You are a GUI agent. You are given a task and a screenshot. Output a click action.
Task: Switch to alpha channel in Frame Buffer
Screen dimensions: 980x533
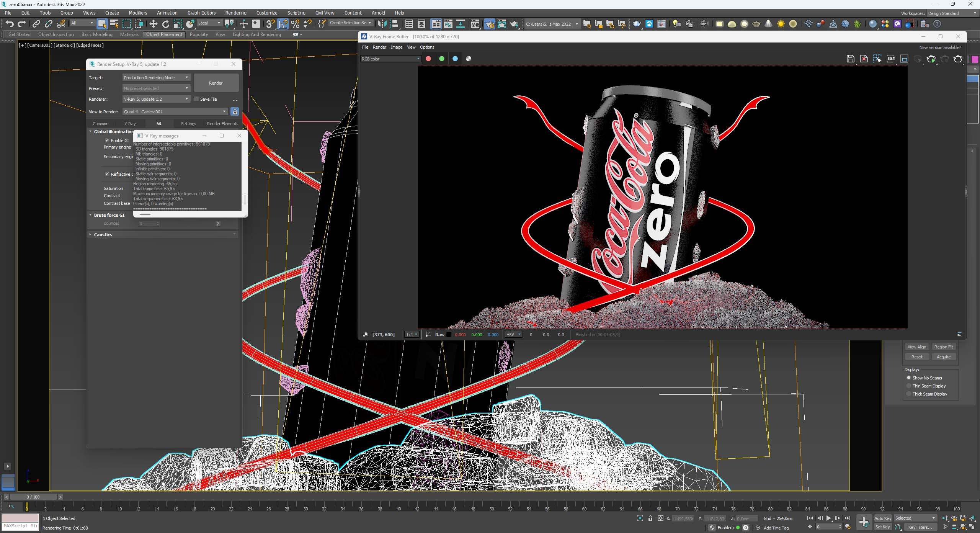[x=469, y=59]
